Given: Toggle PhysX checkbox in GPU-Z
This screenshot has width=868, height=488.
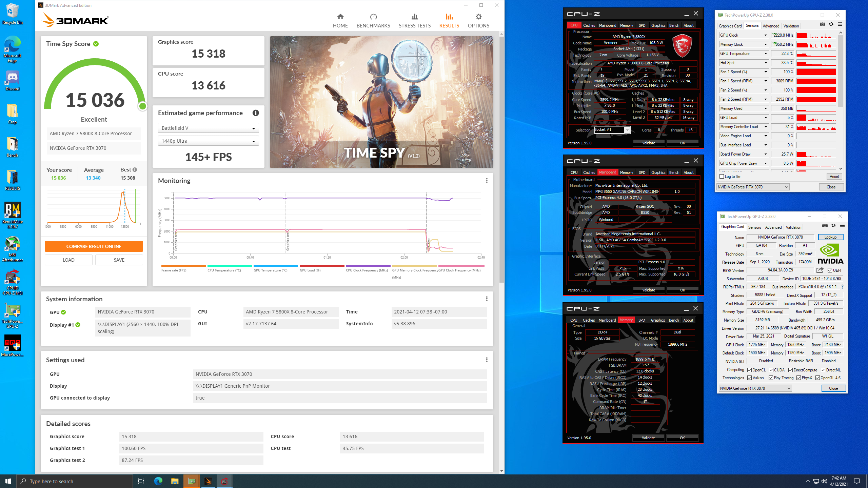Looking at the screenshot, I should click(x=798, y=378).
